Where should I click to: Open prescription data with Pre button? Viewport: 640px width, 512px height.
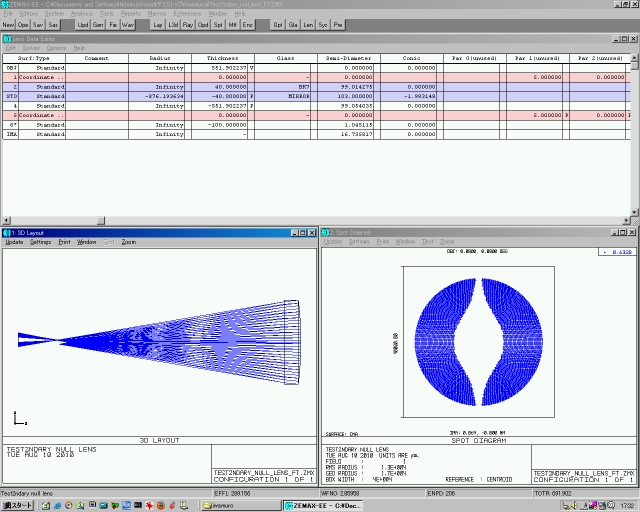point(338,25)
